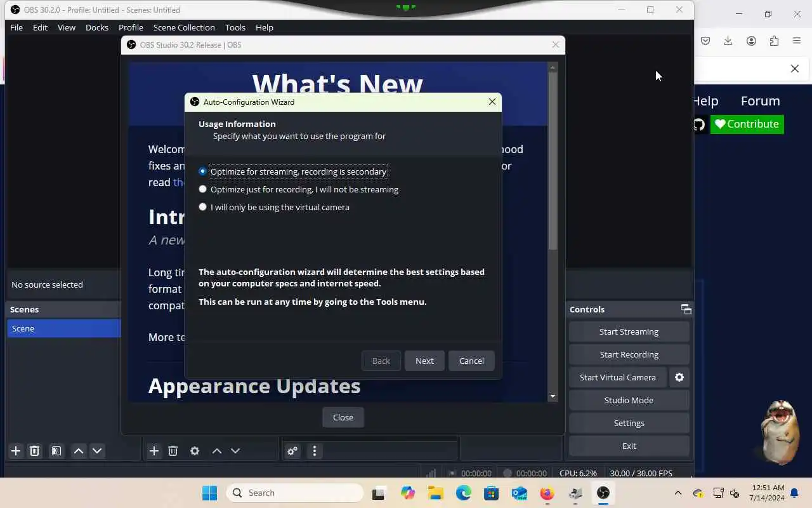Viewport: 812px width, 508px height.
Task: Remove source with trash icon in Sources dock
Action: tap(173, 451)
